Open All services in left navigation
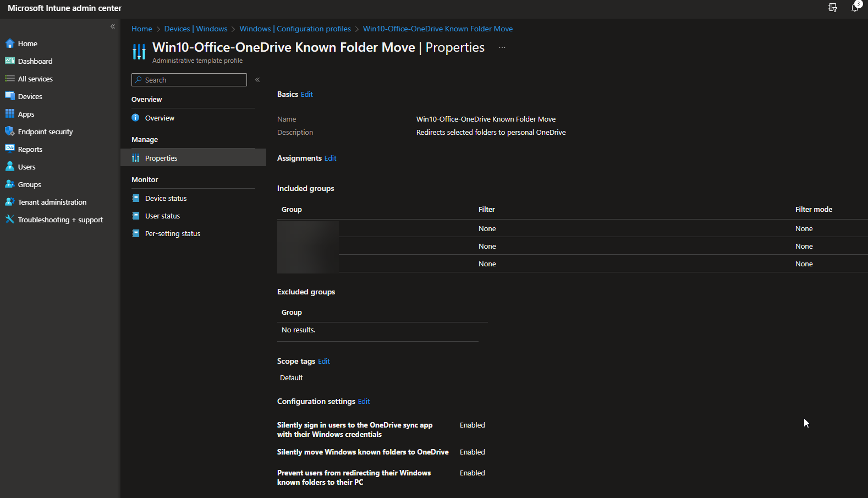 [35, 79]
